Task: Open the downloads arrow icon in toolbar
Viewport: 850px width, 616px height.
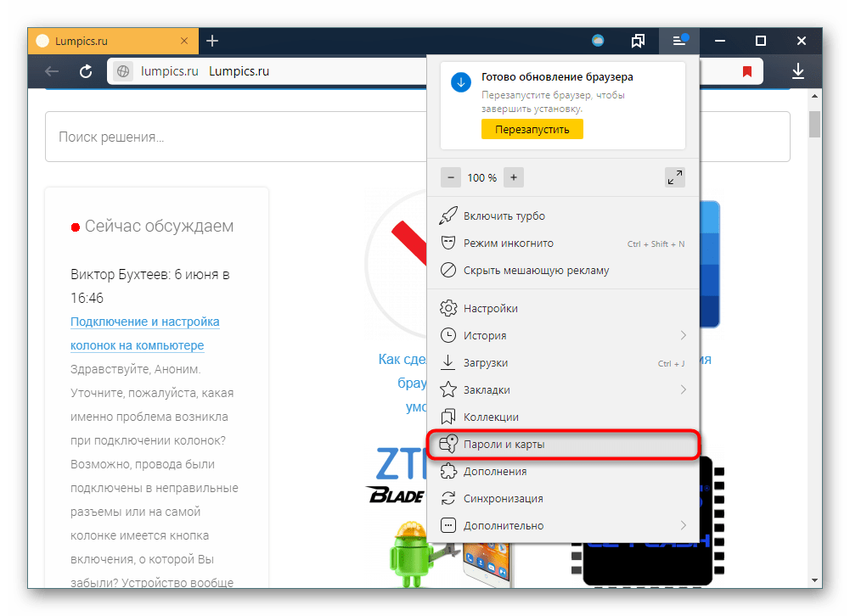Action: pyautogui.click(x=797, y=72)
